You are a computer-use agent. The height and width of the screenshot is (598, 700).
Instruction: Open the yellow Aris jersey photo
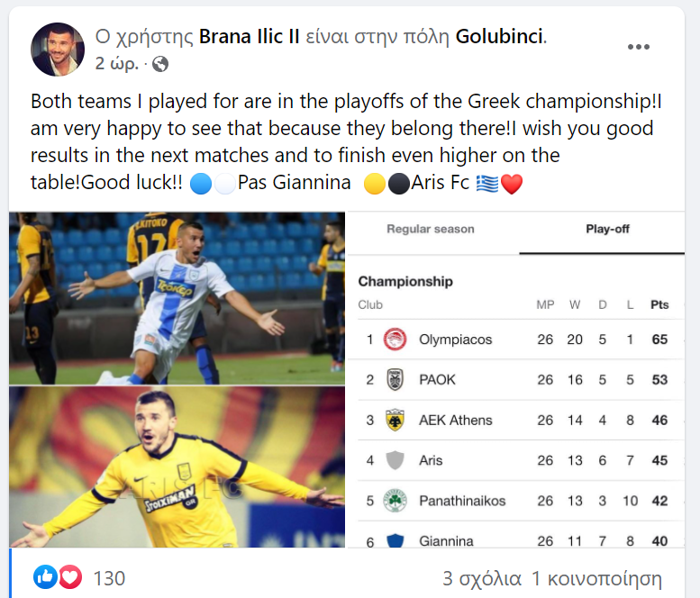pyautogui.click(x=177, y=467)
